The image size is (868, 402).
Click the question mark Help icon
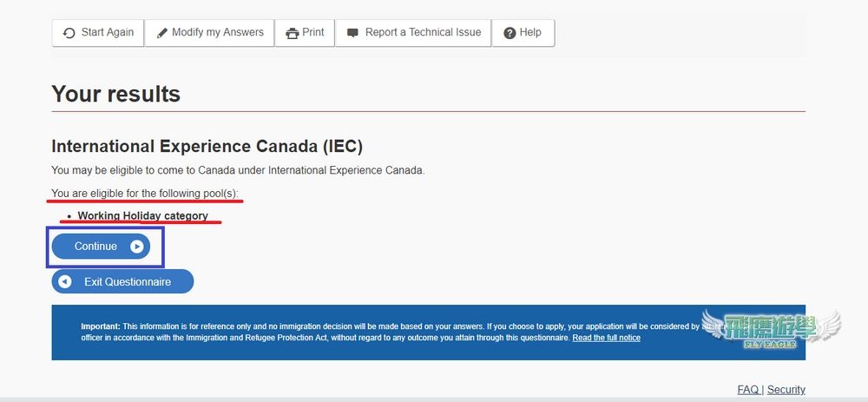click(x=510, y=33)
